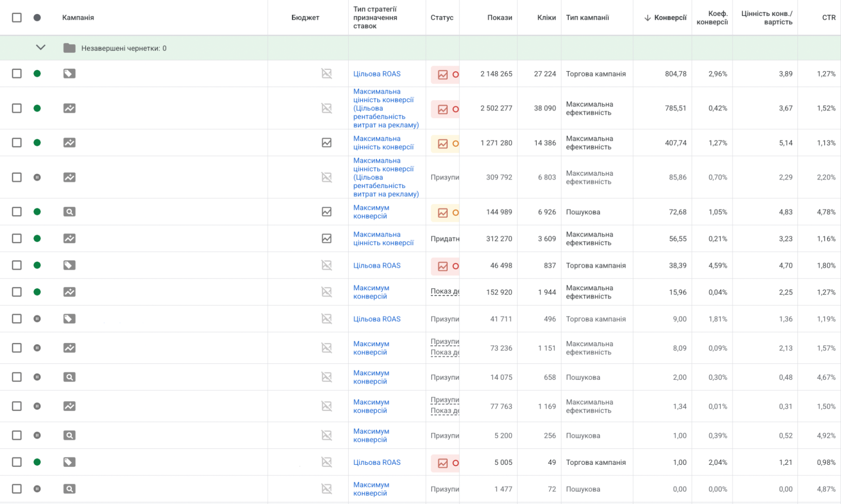Tick checkbox for row with 2 148 265 impressions
Viewport: 841px width, 504px height.
pyautogui.click(x=17, y=74)
